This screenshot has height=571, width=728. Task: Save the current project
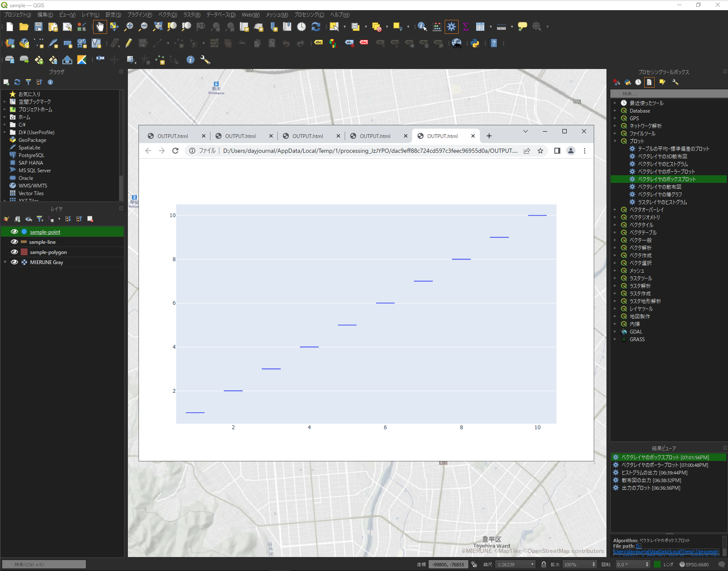tap(39, 27)
